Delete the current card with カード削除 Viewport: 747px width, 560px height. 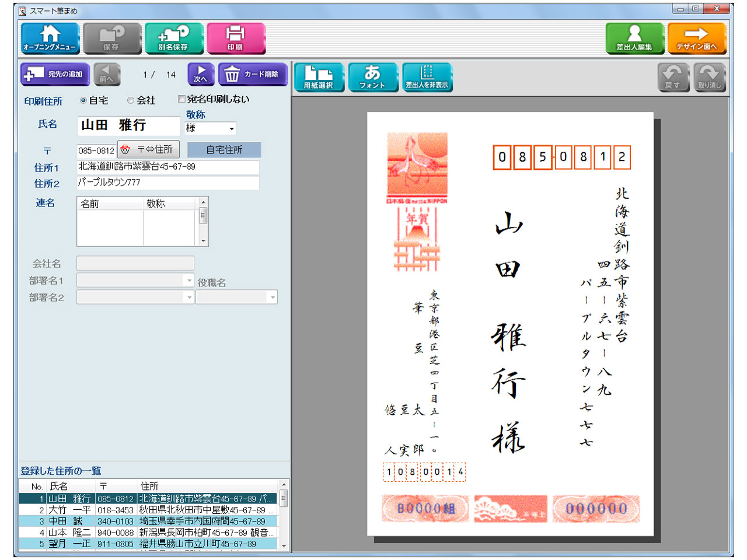tap(253, 74)
